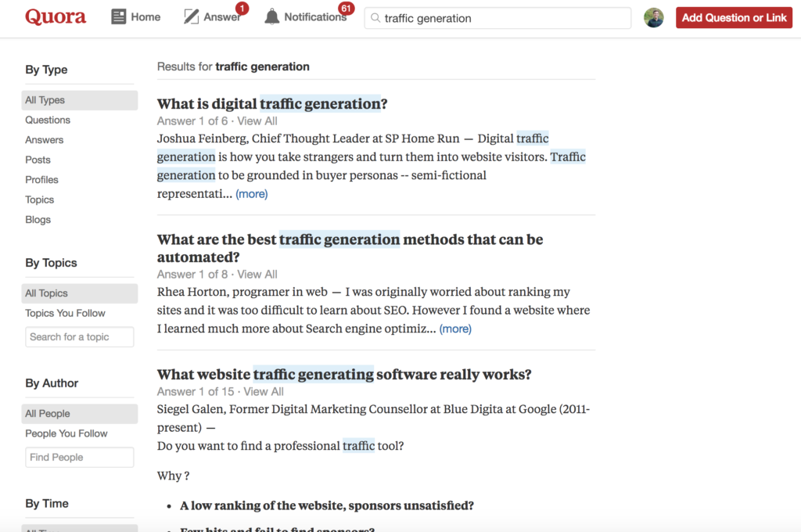Open View All for the 8 answers
The image size is (801, 532).
point(257,275)
